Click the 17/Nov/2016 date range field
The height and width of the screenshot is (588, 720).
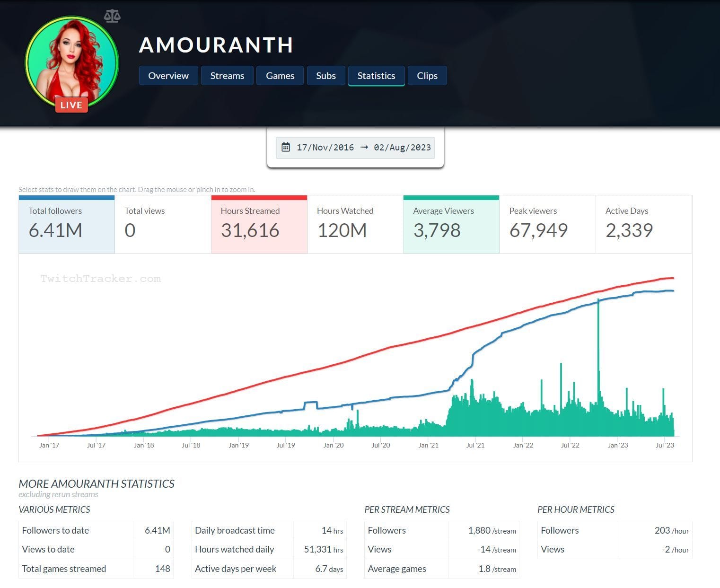[325, 147]
